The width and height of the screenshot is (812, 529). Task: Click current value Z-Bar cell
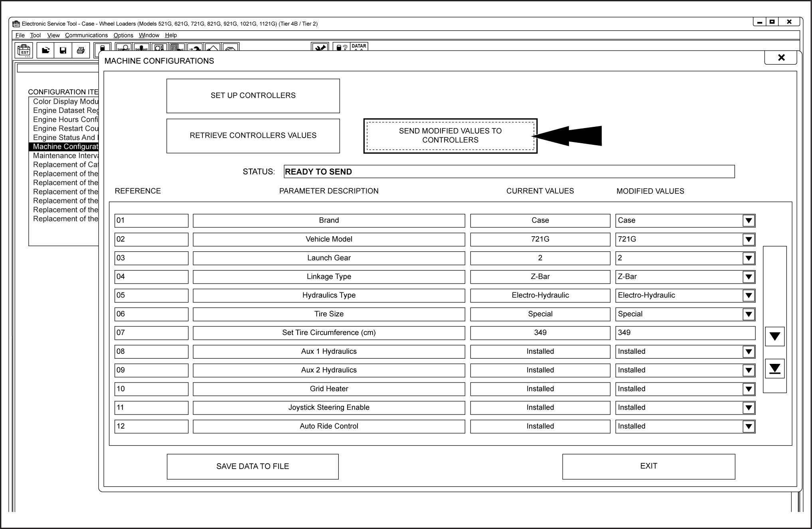(x=540, y=277)
